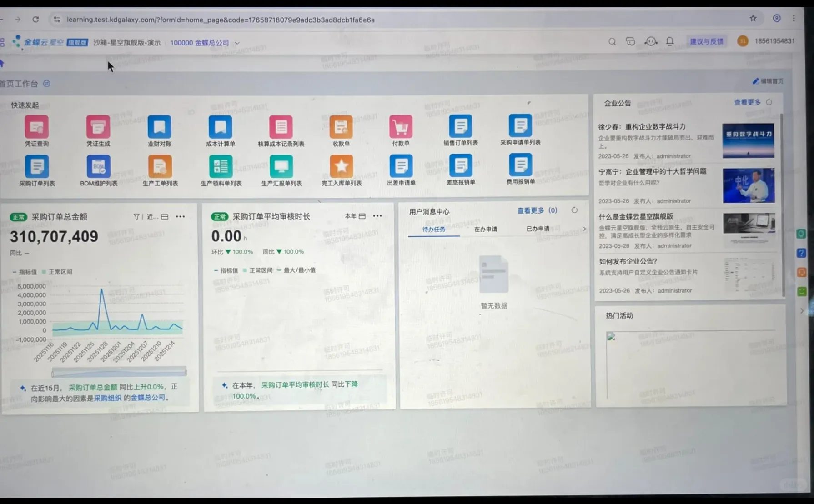
Task: Click the search magnifier icon
Action: [612, 41]
